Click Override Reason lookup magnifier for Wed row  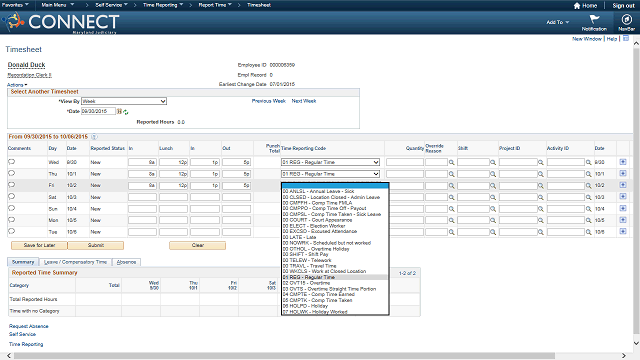pos(451,162)
